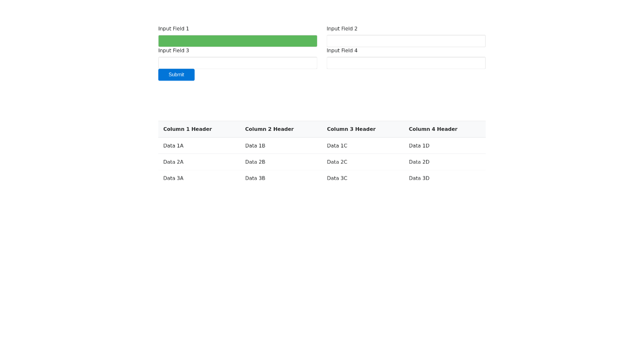Pick the Data 1D cell
Screen dimensions: 644x338
419,146
